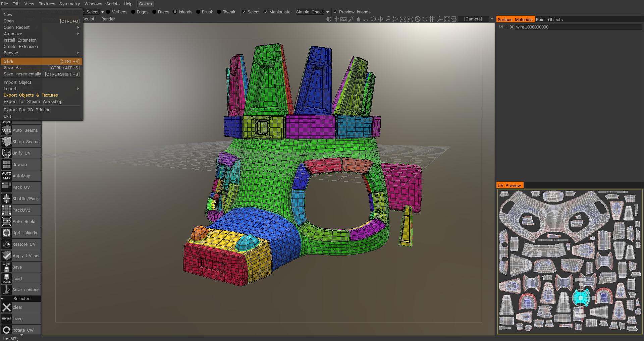The image size is (644, 341).
Task: Open the Symmetry menu
Action: click(x=69, y=4)
